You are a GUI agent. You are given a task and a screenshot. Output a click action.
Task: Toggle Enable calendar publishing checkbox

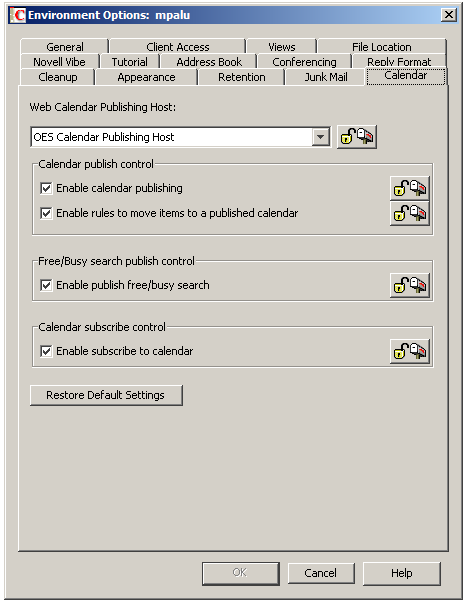pos(46,189)
